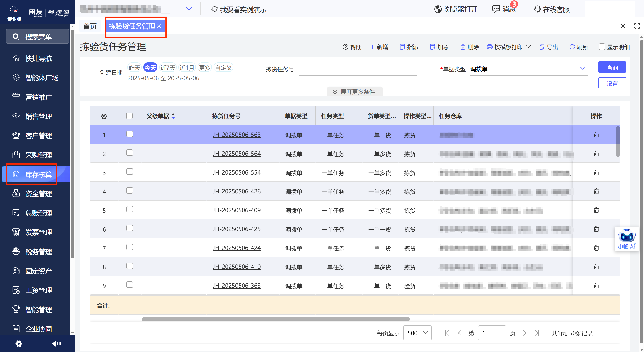644x352 pixels.
Task: Click the 刷新 refresh icon
Action: tap(572, 47)
